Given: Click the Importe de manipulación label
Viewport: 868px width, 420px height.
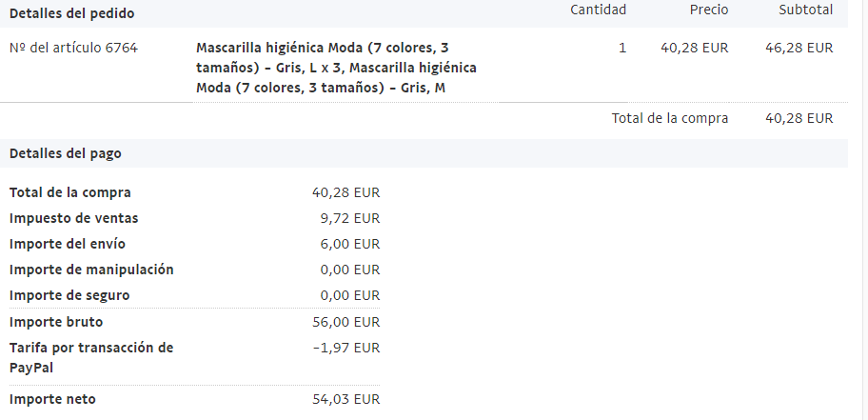Looking at the screenshot, I should click(x=91, y=270).
